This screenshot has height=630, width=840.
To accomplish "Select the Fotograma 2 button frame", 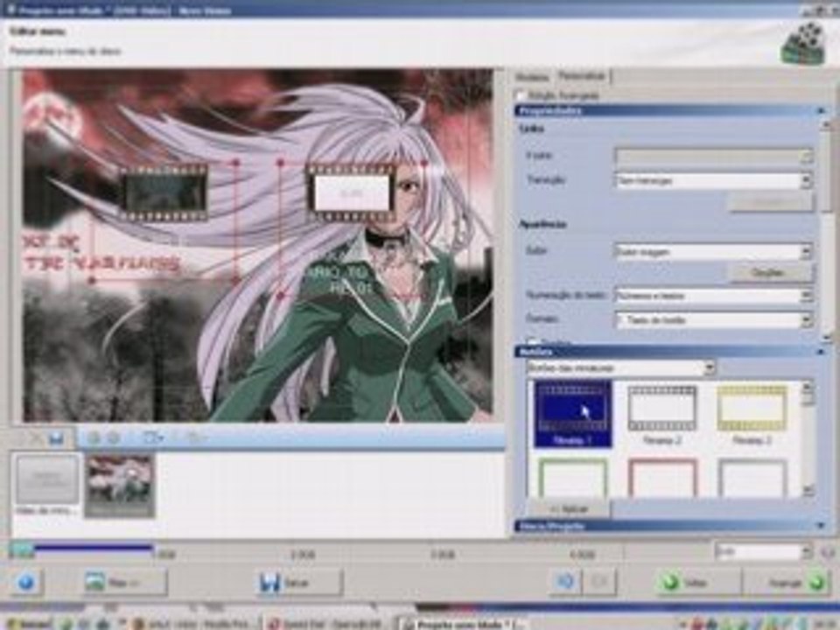I will tap(662, 414).
